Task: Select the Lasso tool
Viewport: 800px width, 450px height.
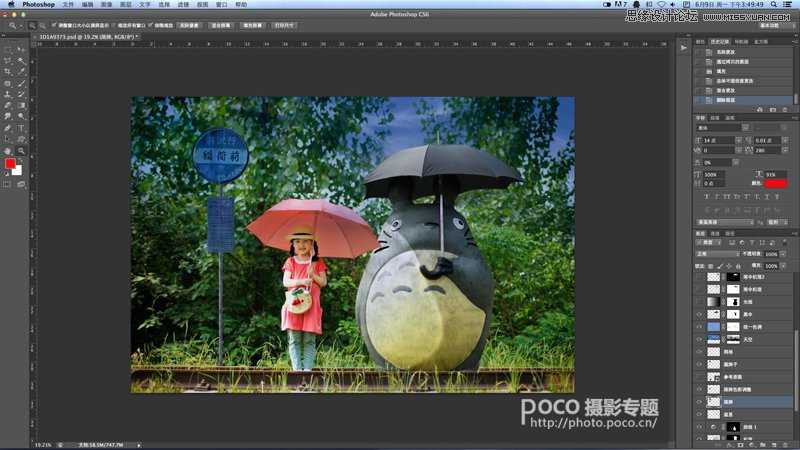Action: (x=7, y=61)
